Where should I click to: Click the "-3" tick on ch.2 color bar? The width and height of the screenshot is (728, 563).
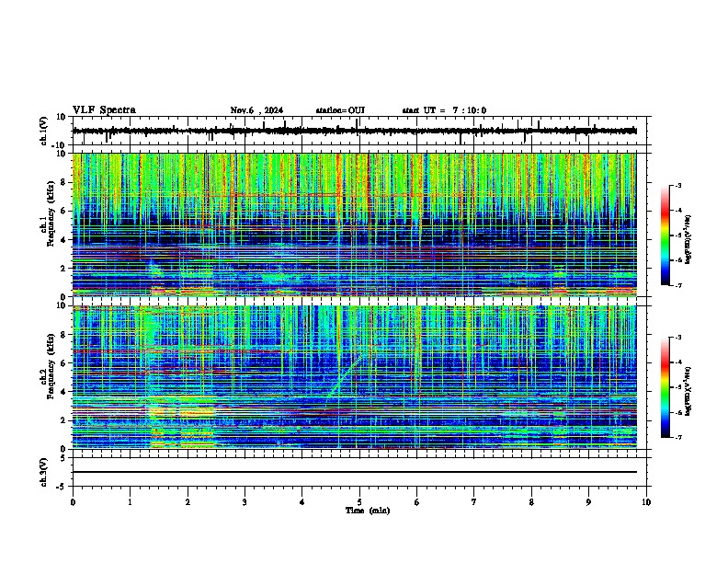coord(677,338)
